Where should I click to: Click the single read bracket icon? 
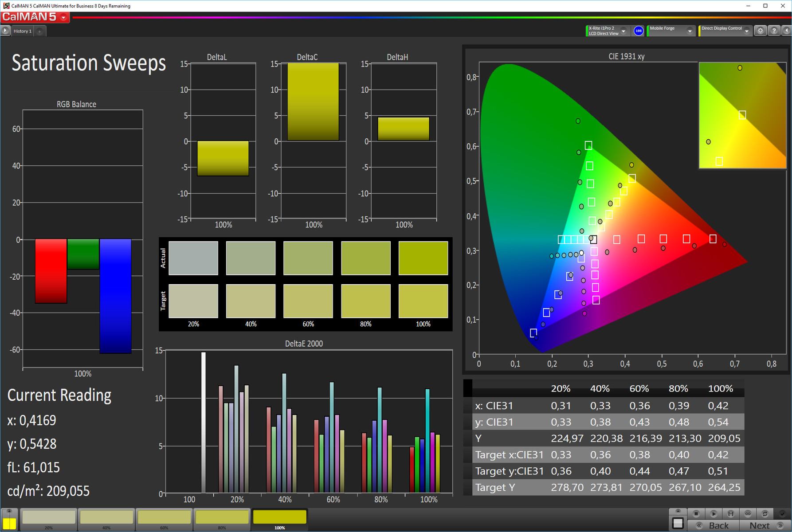[x=731, y=514]
